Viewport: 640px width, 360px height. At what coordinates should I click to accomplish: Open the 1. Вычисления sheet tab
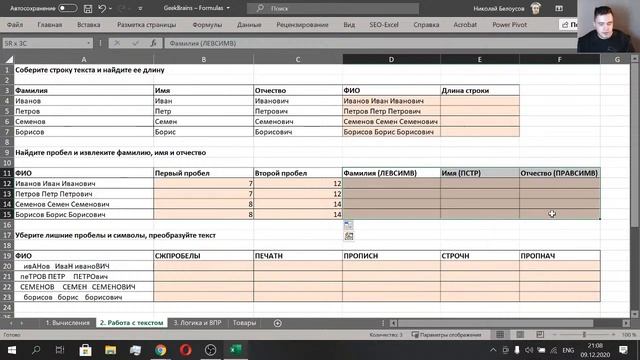[67, 323]
